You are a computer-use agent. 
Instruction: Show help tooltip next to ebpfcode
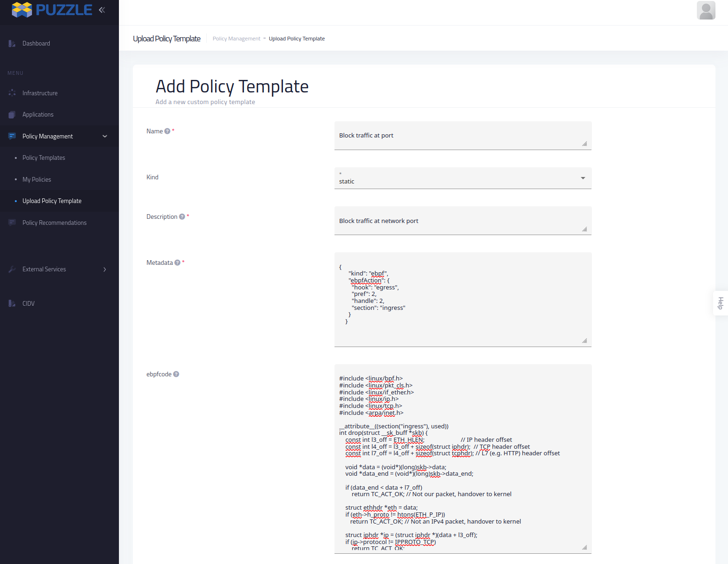176,374
